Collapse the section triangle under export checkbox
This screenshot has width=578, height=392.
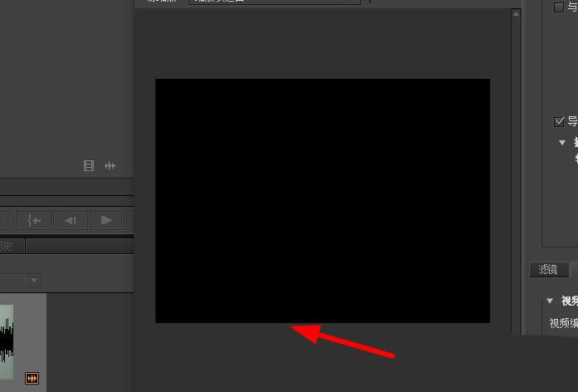[561, 142]
